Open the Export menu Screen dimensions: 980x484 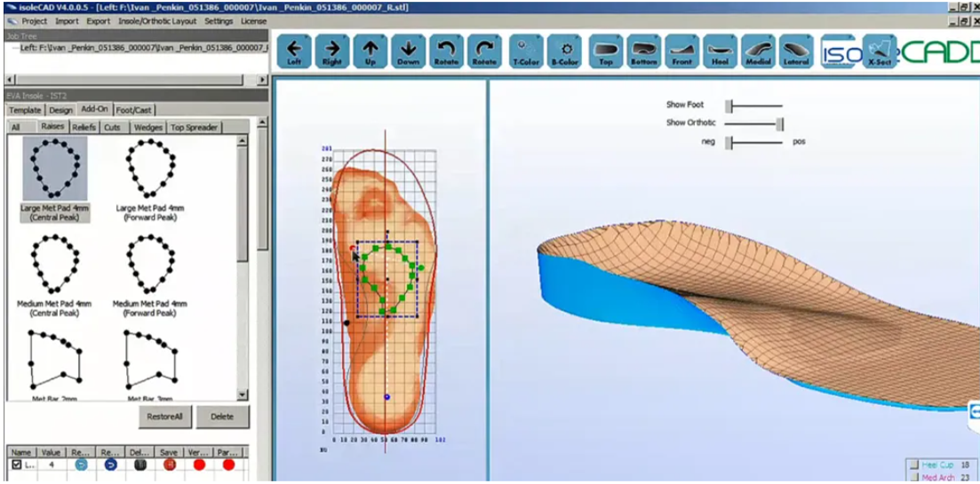pyautogui.click(x=98, y=20)
